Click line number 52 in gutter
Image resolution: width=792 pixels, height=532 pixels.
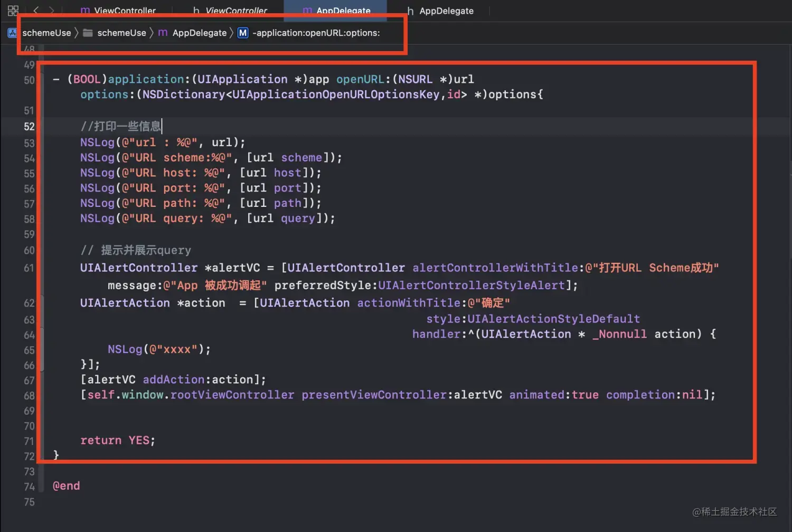tap(29, 127)
